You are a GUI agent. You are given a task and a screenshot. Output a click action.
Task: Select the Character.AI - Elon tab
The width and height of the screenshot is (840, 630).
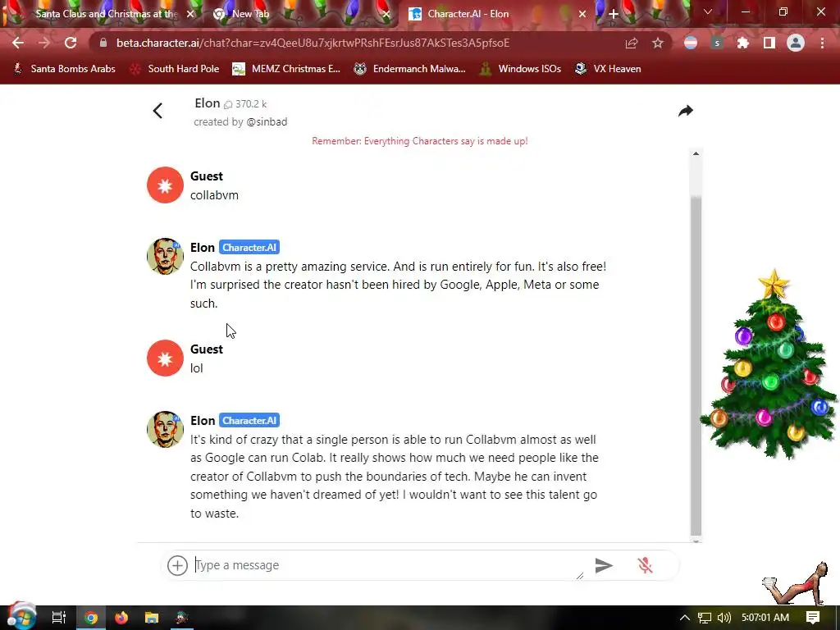[x=468, y=14]
